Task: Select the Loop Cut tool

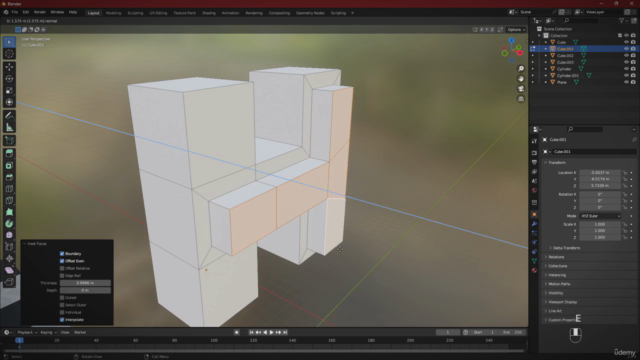Action: click(9, 189)
